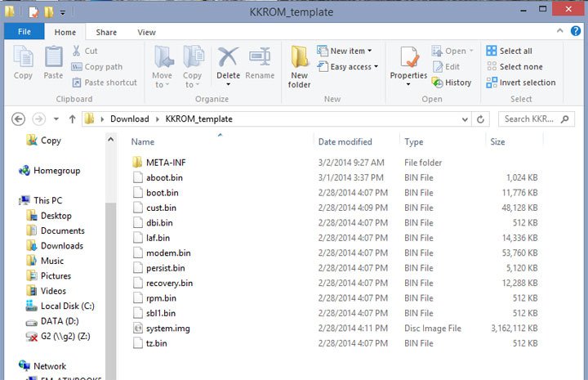Switch to the Home tab
This screenshot has height=380, width=588.
click(x=65, y=32)
